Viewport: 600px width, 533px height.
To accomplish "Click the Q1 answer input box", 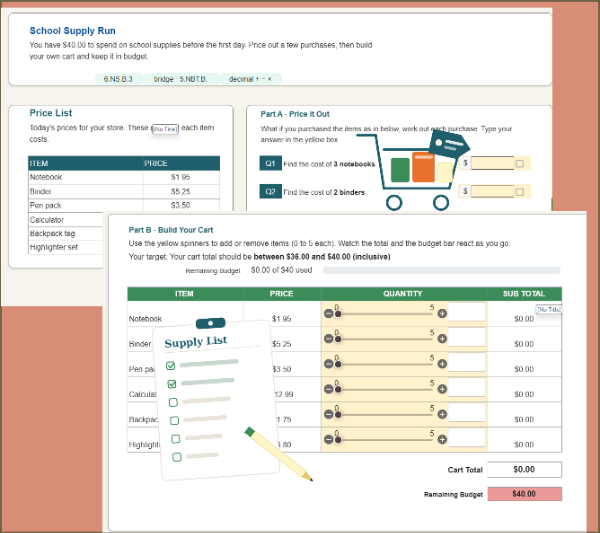I will tap(492, 163).
